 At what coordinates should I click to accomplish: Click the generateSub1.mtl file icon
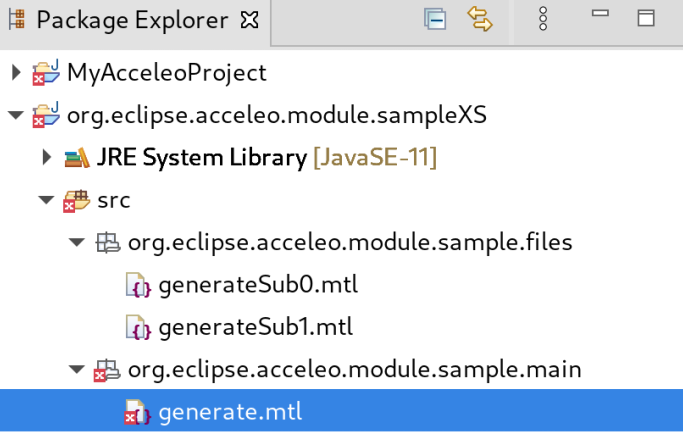[138, 327]
